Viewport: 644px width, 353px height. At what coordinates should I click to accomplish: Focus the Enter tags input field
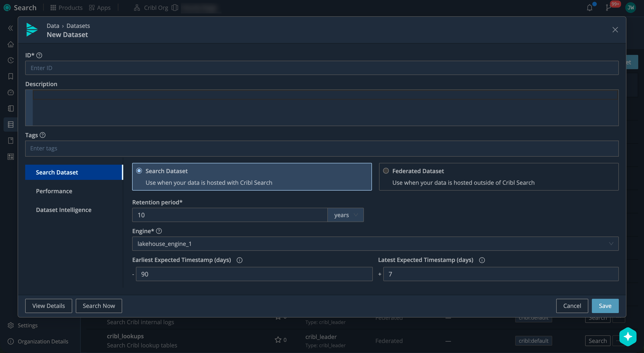[322, 149]
